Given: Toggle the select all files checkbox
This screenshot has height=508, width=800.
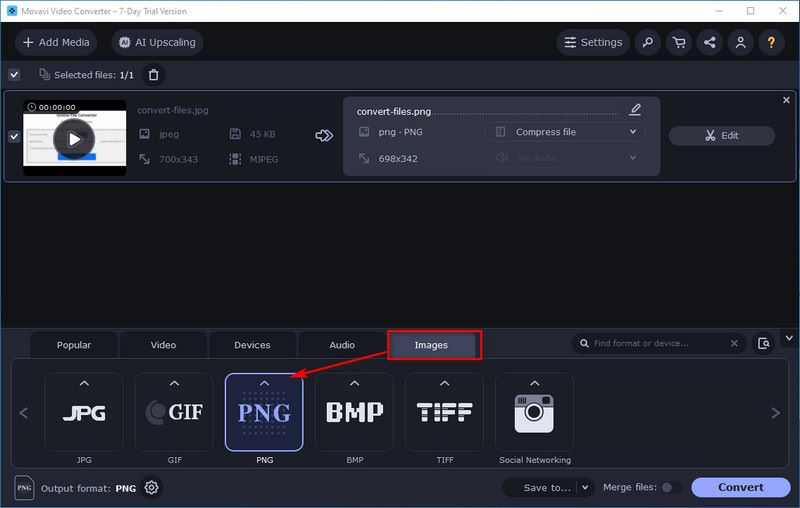Looking at the screenshot, I should point(14,75).
